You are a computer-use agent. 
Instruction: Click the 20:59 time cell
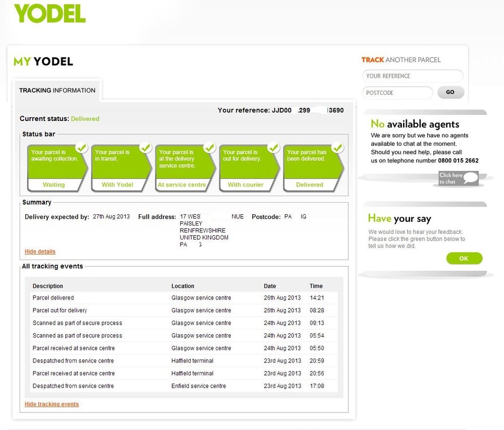click(x=317, y=360)
